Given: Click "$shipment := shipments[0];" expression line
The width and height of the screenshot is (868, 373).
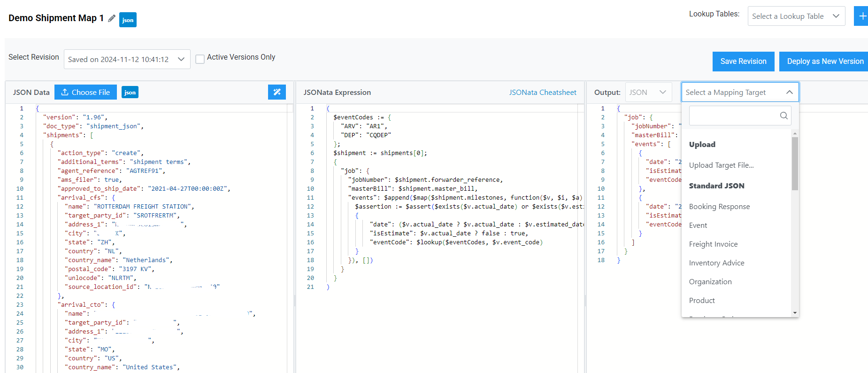Looking at the screenshot, I should pyautogui.click(x=380, y=153).
